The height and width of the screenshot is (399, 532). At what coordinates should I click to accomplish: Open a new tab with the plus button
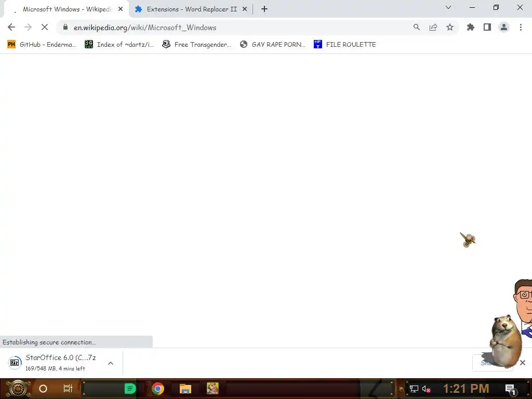tap(264, 9)
